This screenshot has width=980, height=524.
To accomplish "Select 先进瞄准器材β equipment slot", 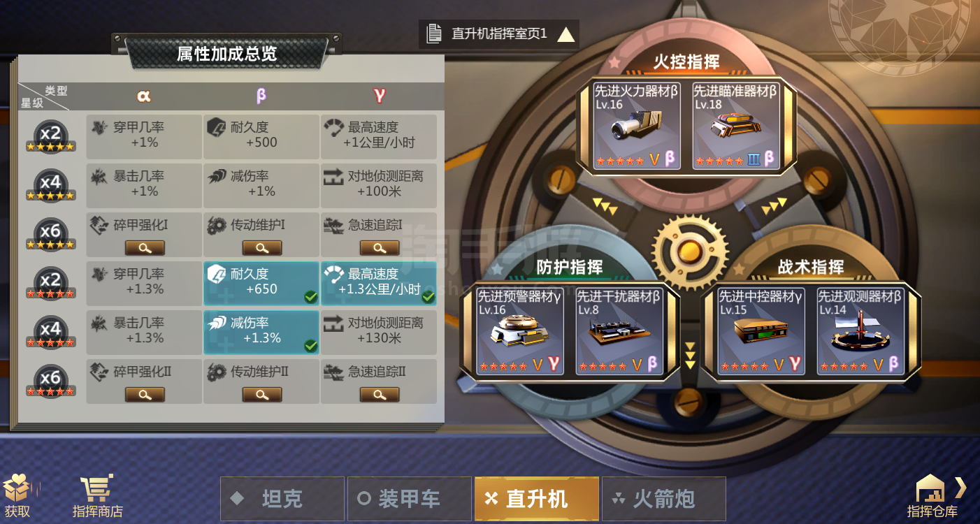I will (x=735, y=126).
